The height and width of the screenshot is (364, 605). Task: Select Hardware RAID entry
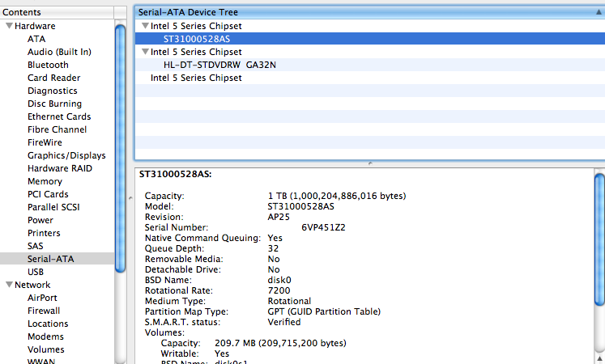(60, 168)
